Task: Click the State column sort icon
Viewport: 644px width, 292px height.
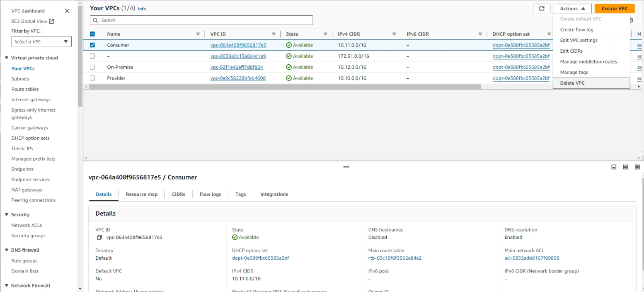Action: click(x=325, y=34)
